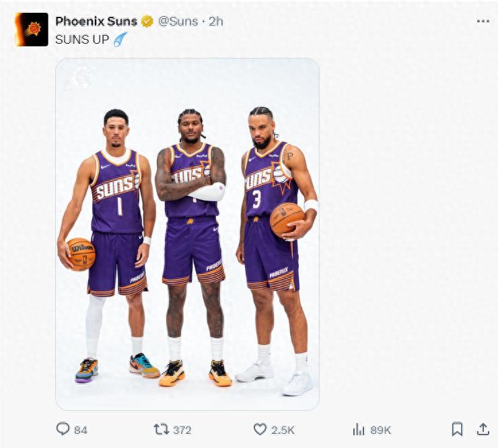498x448 pixels.
Task: Click the 84 replies count
Action: [81, 430]
